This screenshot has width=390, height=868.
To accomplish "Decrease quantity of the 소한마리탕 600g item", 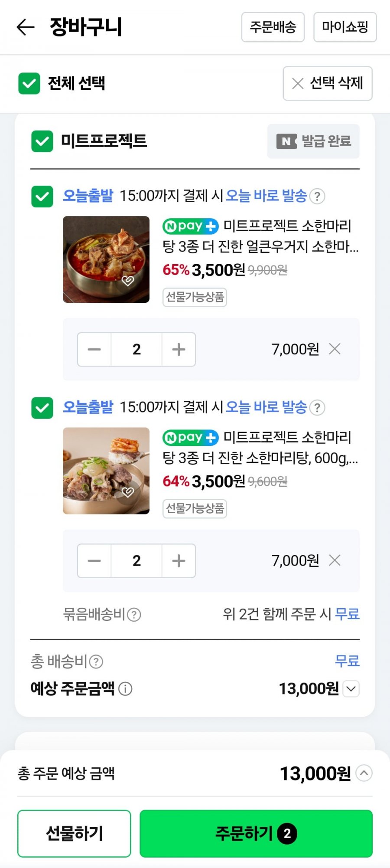I will tap(94, 560).
